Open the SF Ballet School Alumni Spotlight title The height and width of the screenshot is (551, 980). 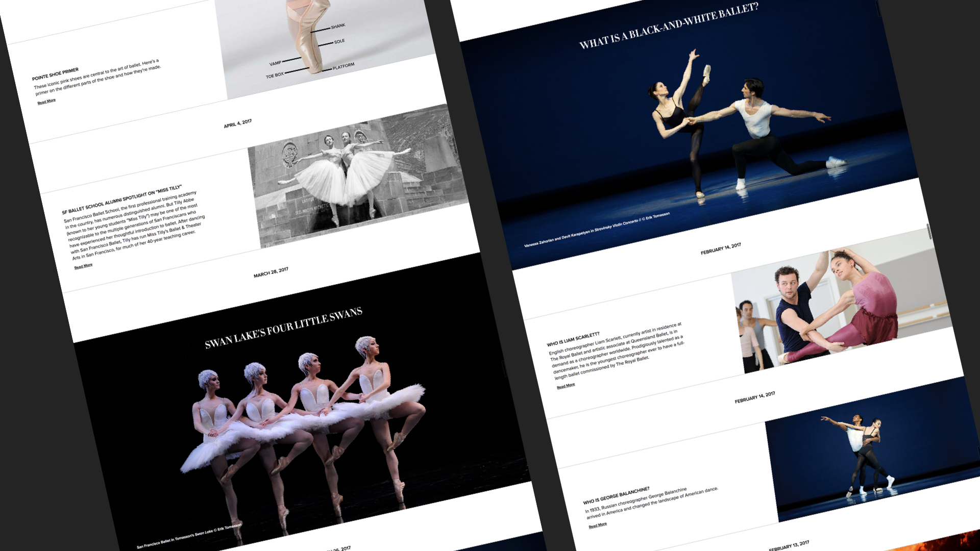click(x=121, y=199)
